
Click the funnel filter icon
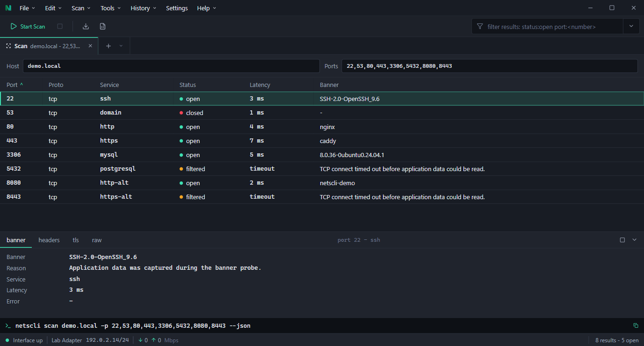point(480,27)
